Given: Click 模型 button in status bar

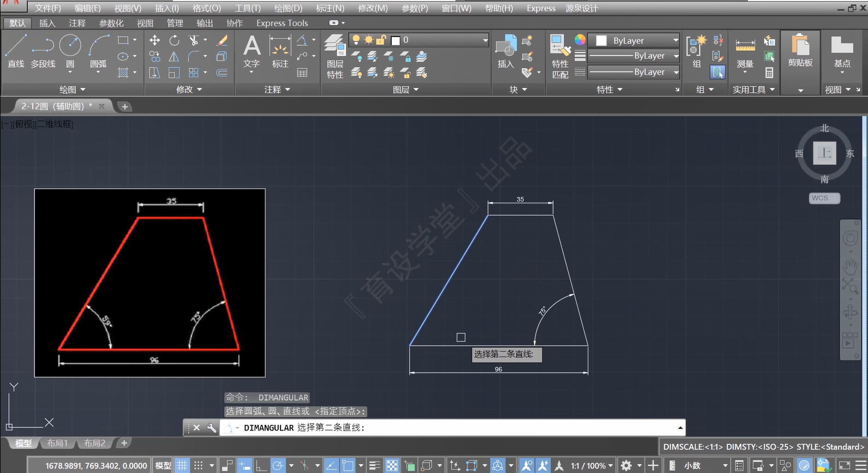Looking at the screenshot, I should point(163,465).
